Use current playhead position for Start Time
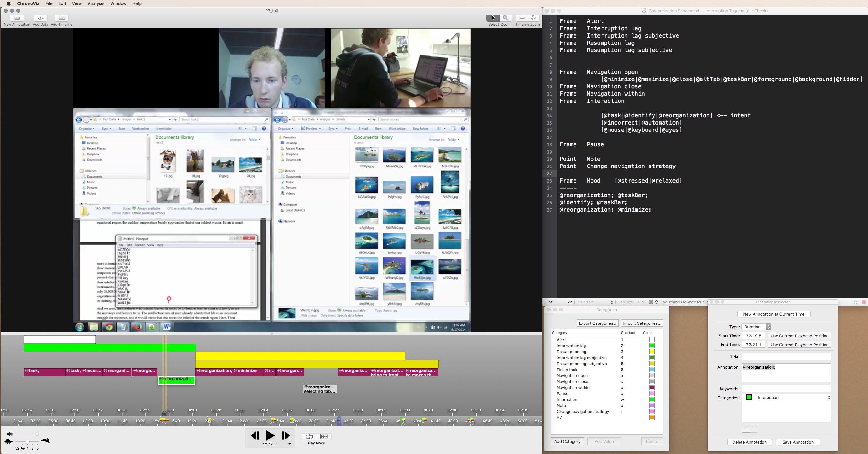Screen dimensions: 868x454 tap(799, 336)
